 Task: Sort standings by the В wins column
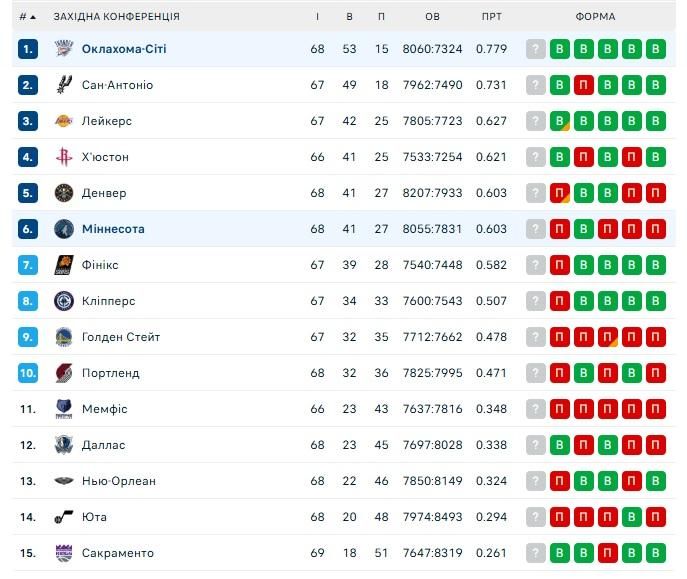point(349,17)
